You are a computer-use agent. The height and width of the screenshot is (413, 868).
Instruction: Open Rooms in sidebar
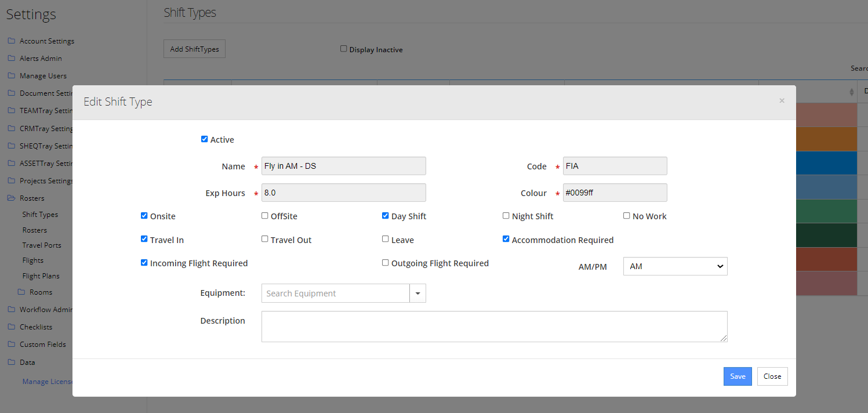(41, 292)
